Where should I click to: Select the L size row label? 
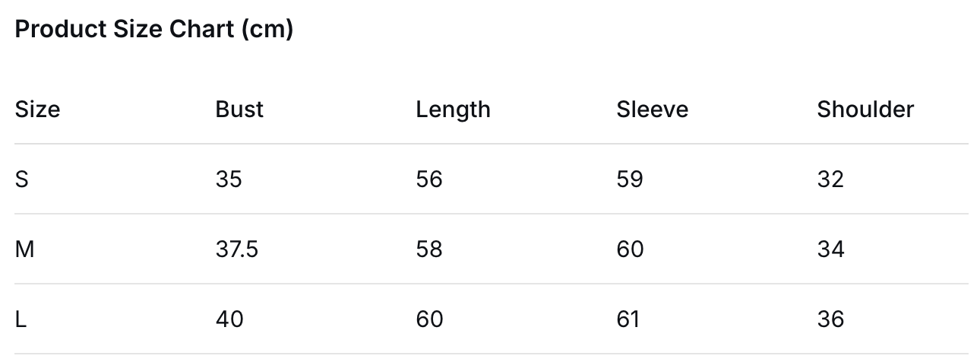click(21, 319)
